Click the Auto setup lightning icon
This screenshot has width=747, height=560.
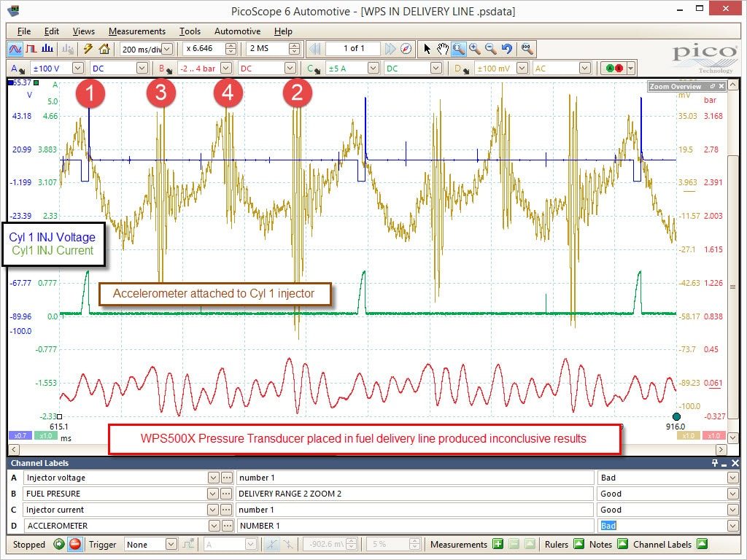88,49
